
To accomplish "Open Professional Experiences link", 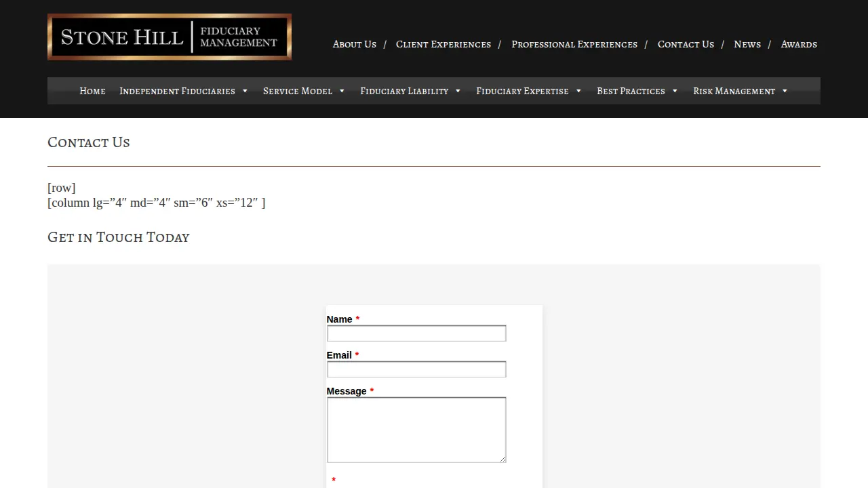I will 574,44.
